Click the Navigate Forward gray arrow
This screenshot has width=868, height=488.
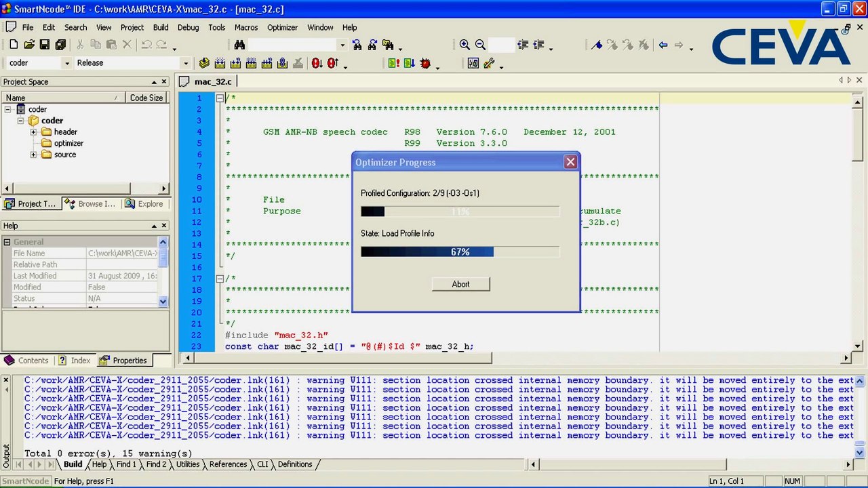(679, 45)
